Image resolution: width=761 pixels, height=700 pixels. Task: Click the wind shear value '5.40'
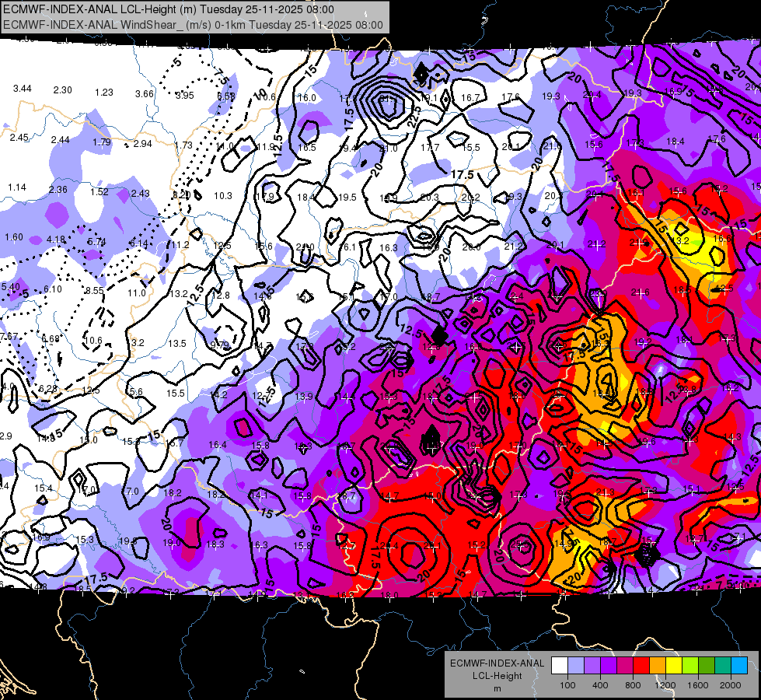(11, 286)
